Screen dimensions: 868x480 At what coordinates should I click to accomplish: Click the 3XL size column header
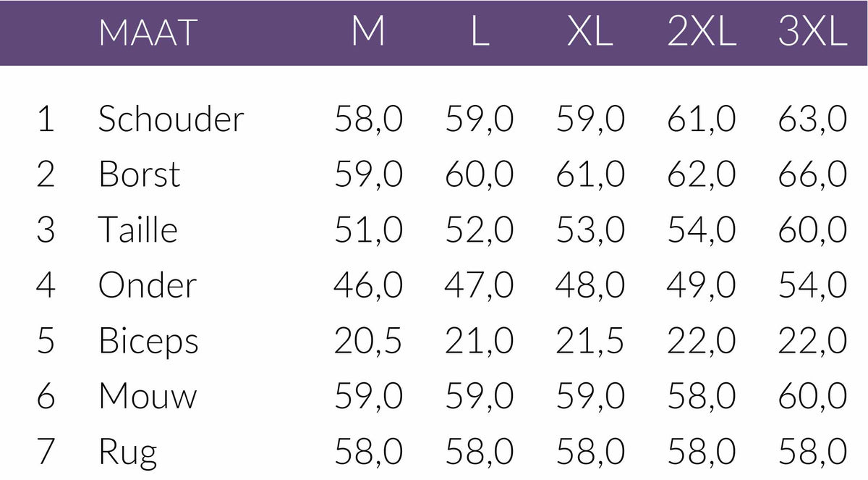coord(812,33)
